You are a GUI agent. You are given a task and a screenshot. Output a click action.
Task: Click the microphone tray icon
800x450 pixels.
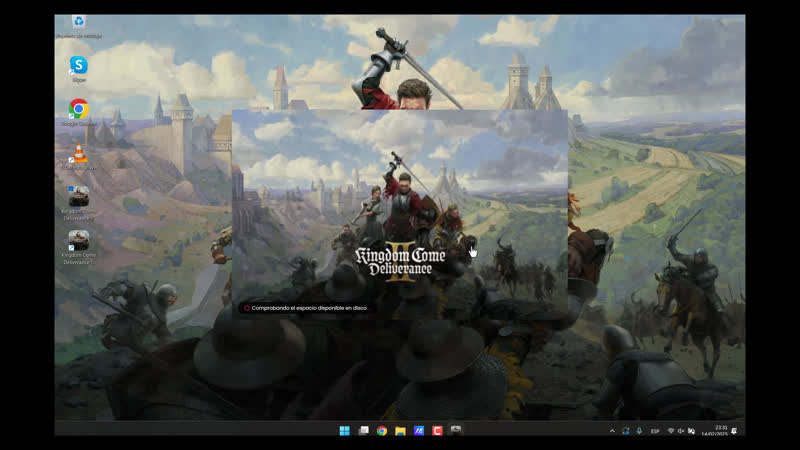(639, 431)
